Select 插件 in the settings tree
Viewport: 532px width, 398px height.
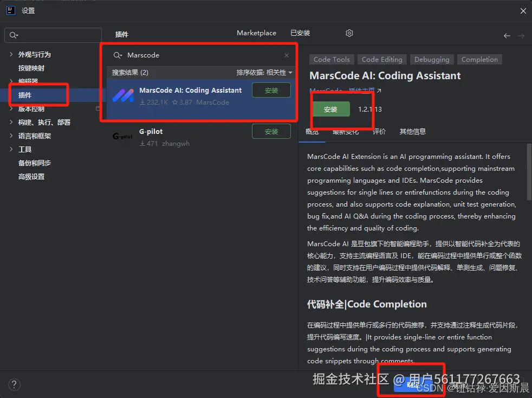click(25, 95)
